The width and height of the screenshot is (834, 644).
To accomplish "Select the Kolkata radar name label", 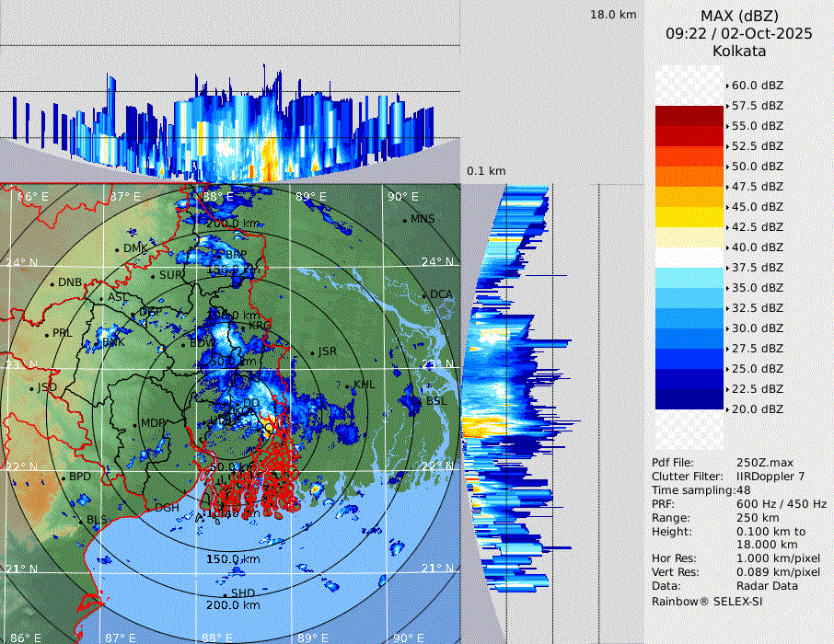I will tap(738, 51).
